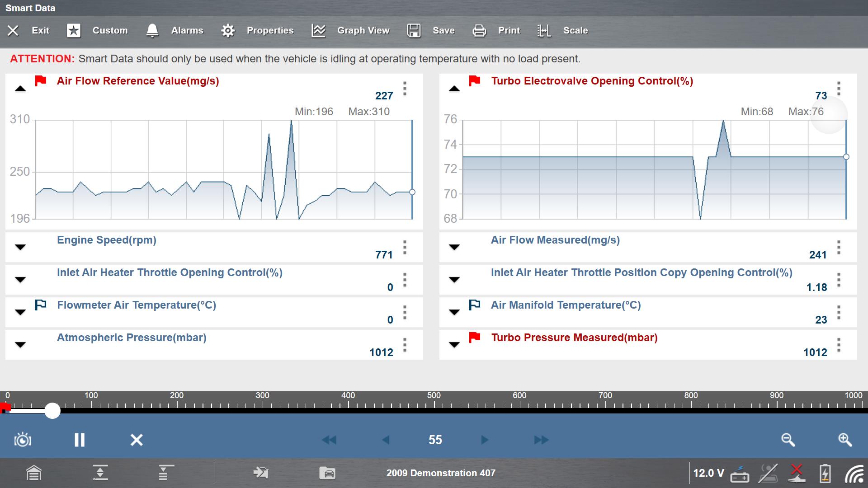The image size is (868, 488).
Task: Collapse the Air Flow Reference Value graph
Action: [20, 89]
